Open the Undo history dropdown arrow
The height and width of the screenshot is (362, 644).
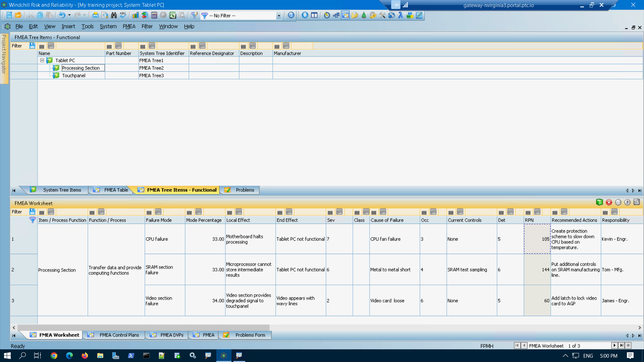pyautogui.click(x=69, y=15)
